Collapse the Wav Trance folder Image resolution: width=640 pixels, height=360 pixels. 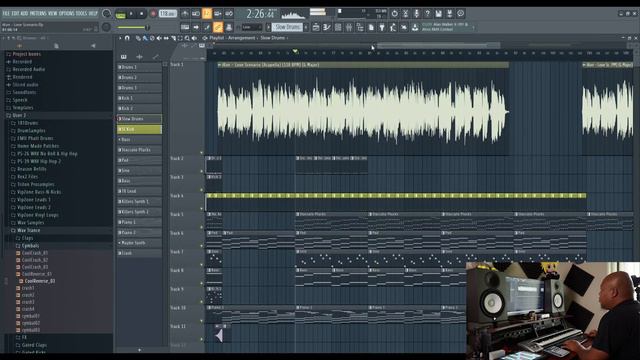click(28, 231)
